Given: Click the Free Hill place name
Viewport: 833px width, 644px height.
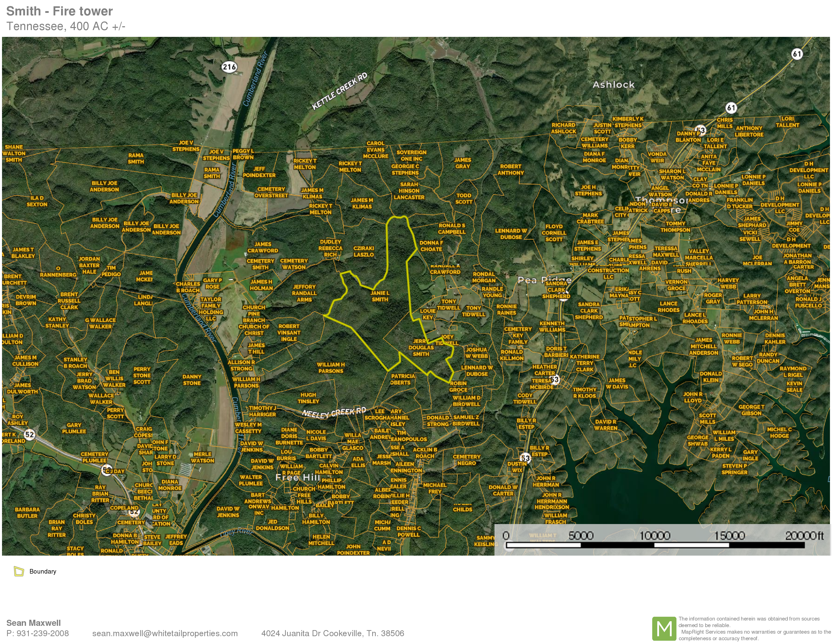Looking at the screenshot, I should [297, 477].
